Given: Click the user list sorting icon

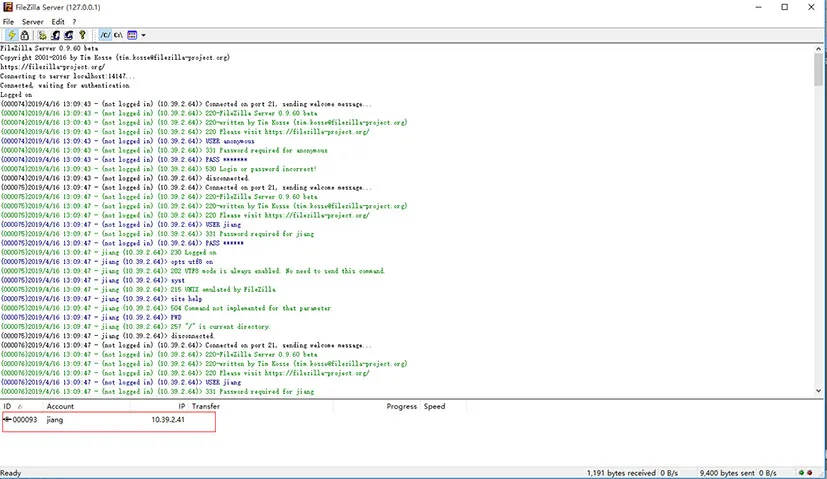Looking at the screenshot, I should click(132, 35).
